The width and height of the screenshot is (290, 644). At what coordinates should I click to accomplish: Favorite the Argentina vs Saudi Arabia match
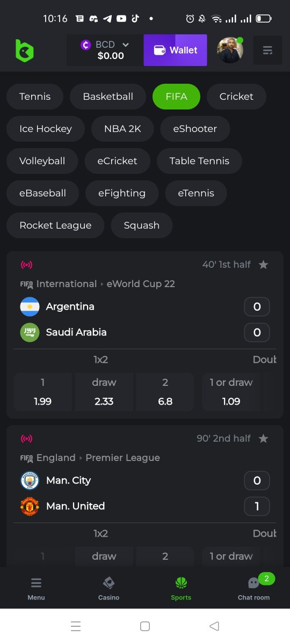coord(263,265)
